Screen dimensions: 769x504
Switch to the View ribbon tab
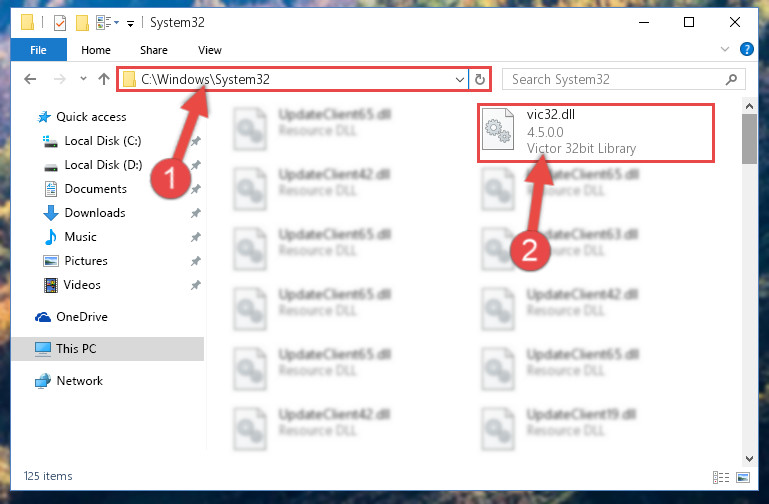click(209, 50)
